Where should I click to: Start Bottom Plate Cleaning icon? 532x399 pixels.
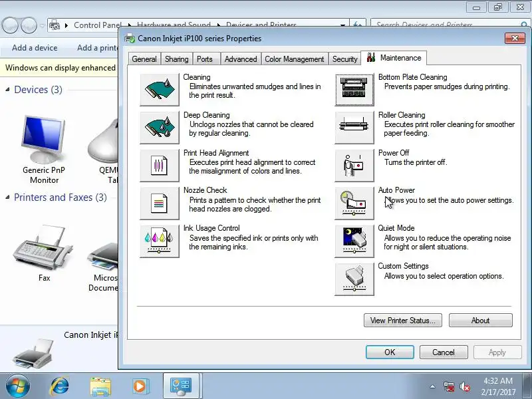click(x=354, y=90)
